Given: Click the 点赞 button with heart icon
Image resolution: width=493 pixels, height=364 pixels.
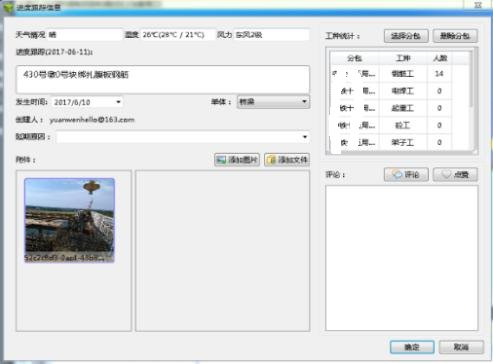Looking at the screenshot, I should click(x=455, y=174).
